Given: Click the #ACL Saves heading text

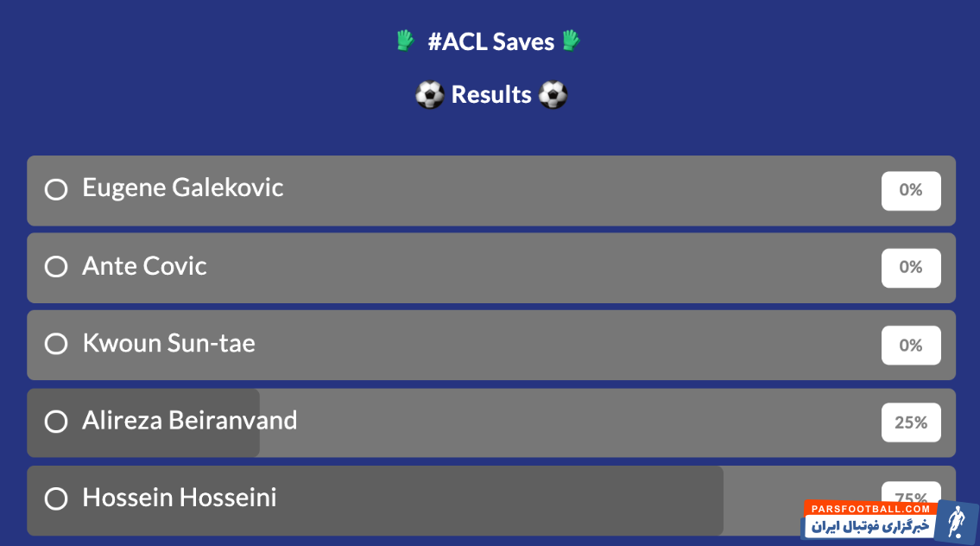Looking at the screenshot, I should click(x=490, y=42).
